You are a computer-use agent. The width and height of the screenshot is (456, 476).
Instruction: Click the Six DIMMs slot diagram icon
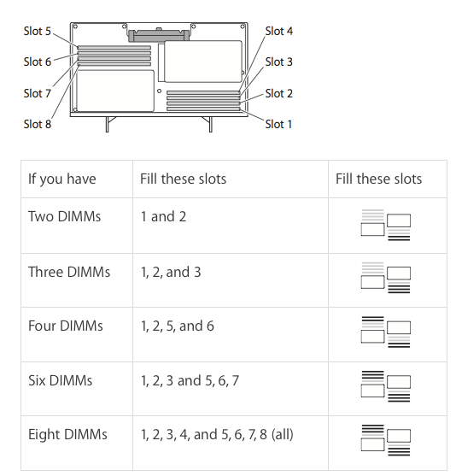386,386
